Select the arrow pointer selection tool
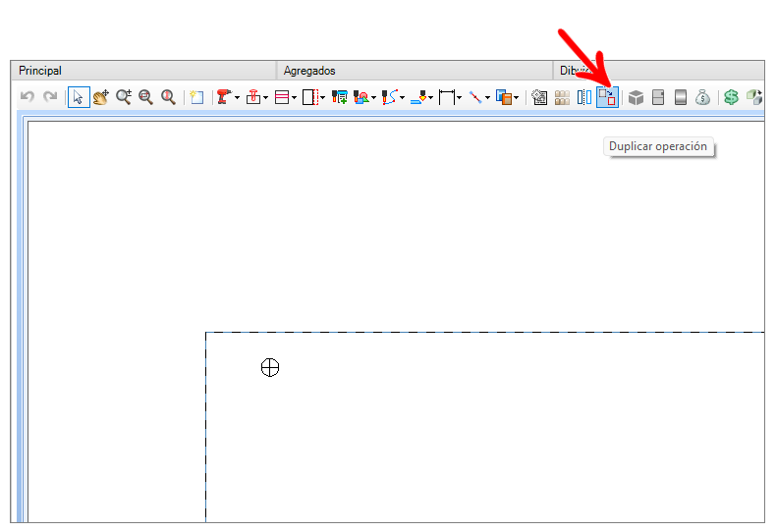Viewport: 776px width, 532px height. [x=79, y=97]
